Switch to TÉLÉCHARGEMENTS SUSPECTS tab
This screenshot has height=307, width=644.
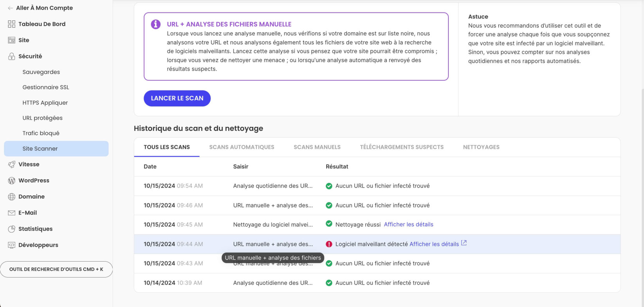point(402,147)
